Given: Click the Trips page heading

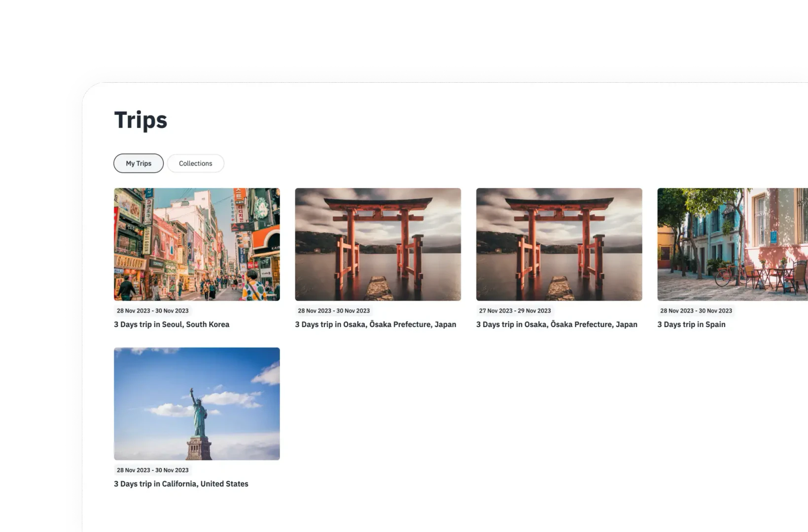Looking at the screenshot, I should coord(141,118).
